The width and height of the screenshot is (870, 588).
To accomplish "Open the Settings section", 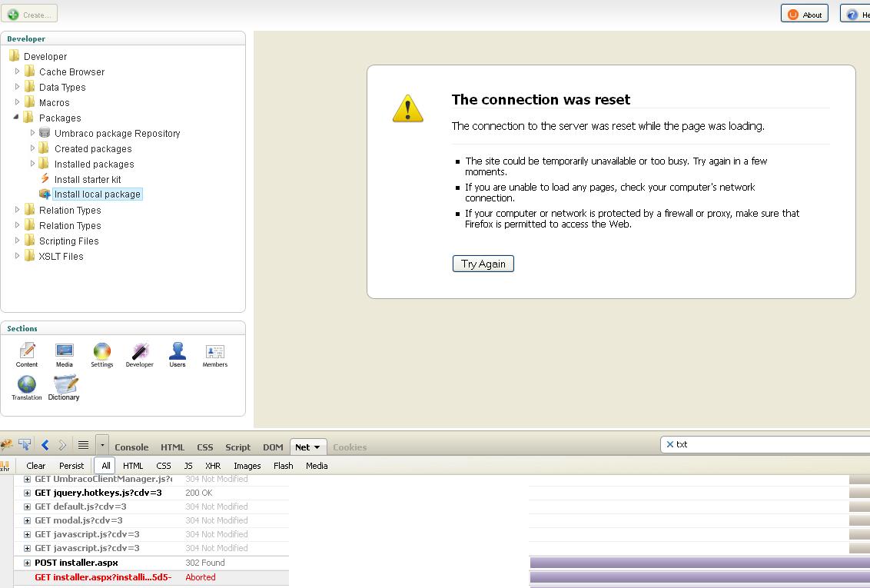I will [101, 355].
